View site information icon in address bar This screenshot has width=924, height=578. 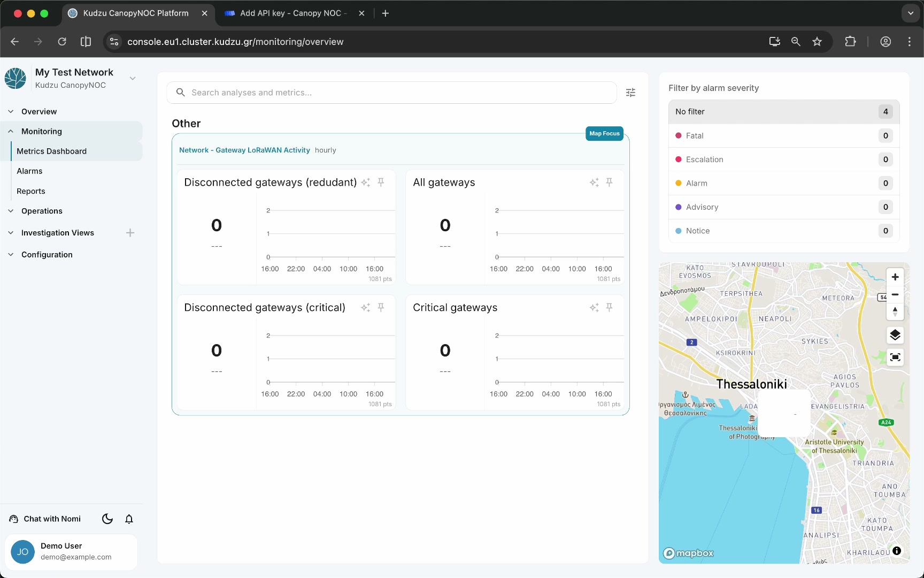114,42
